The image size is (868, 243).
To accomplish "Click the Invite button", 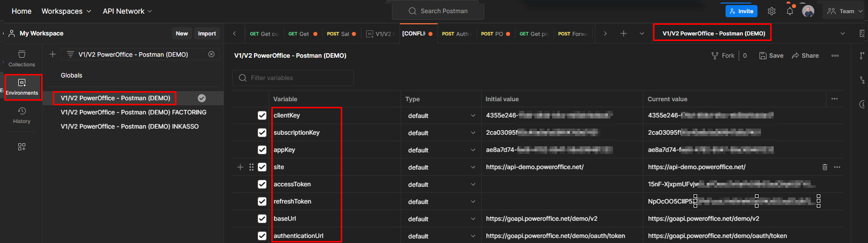I will (741, 11).
